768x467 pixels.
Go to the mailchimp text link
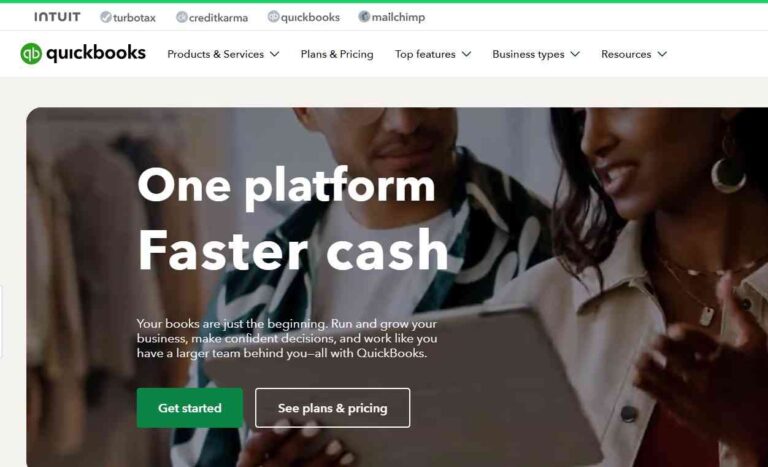[398, 18]
